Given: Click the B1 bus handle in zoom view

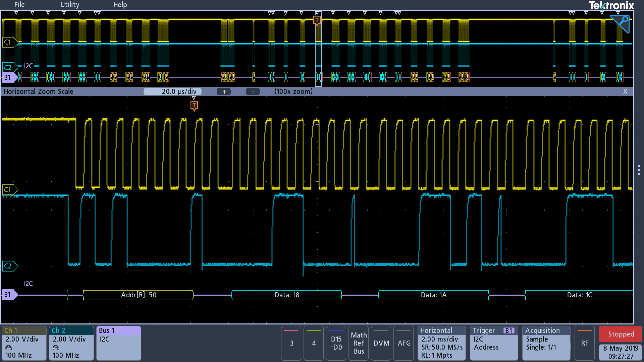Looking at the screenshot, I should tap(9, 295).
